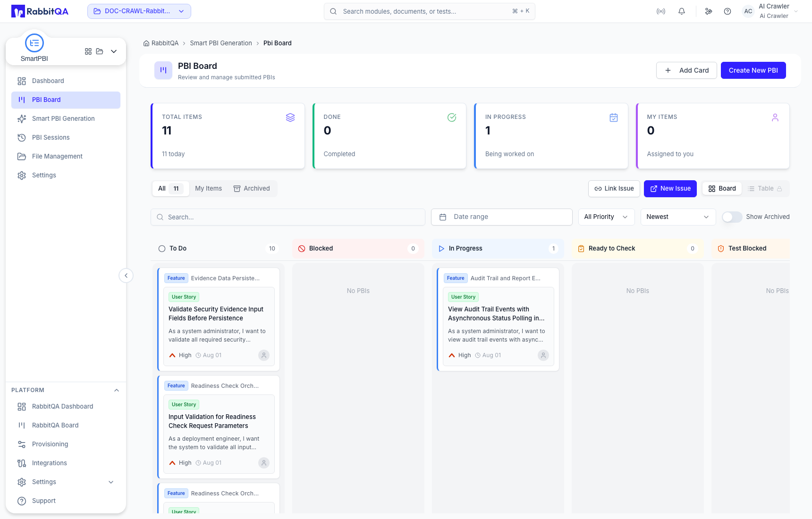Open the module folder icon
812x519 pixels.
tap(100, 51)
